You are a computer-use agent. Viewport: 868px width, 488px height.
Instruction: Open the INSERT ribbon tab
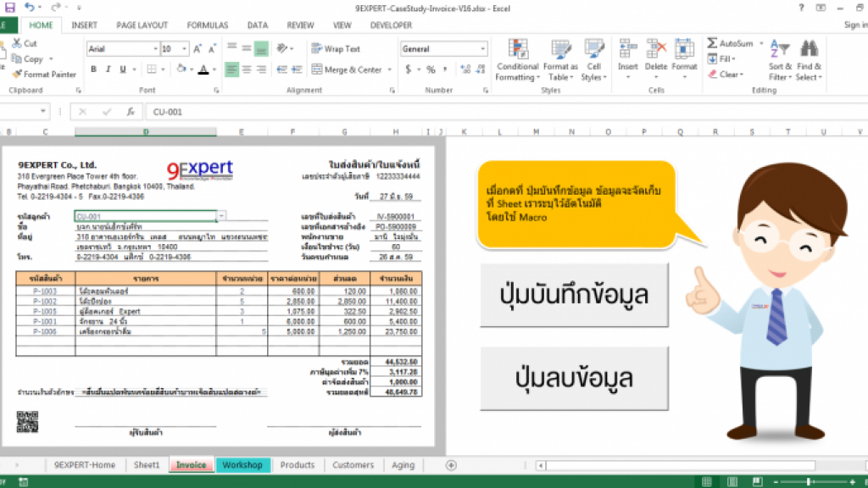pos(84,25)
